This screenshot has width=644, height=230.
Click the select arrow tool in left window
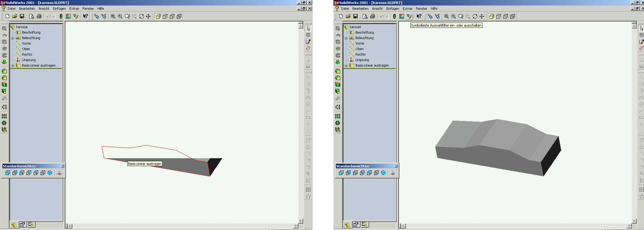308,28
